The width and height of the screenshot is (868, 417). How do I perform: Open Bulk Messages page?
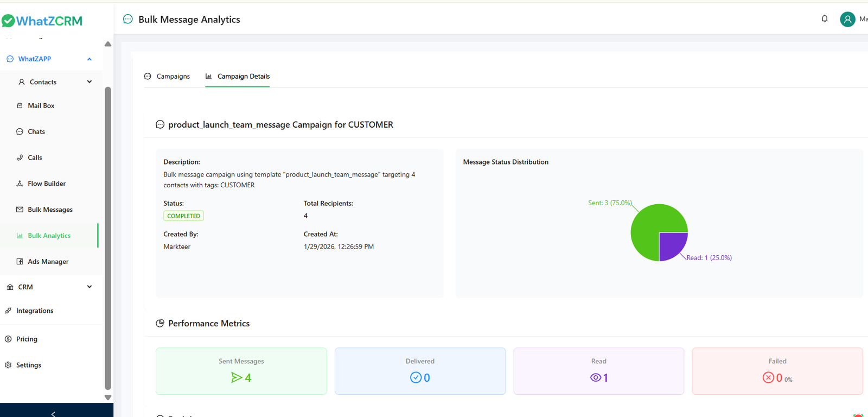50,210
